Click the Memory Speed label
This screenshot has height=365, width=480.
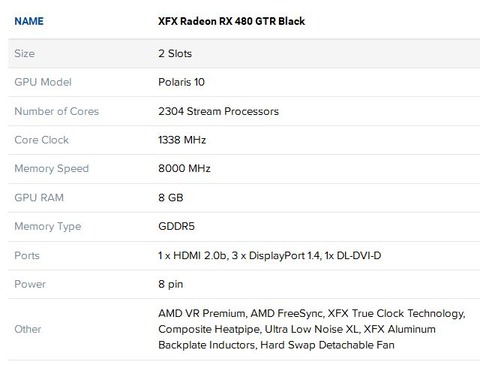pos(51,168)
